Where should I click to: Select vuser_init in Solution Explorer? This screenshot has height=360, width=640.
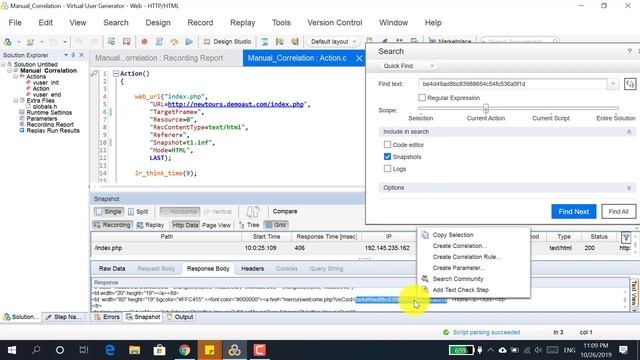46,82
